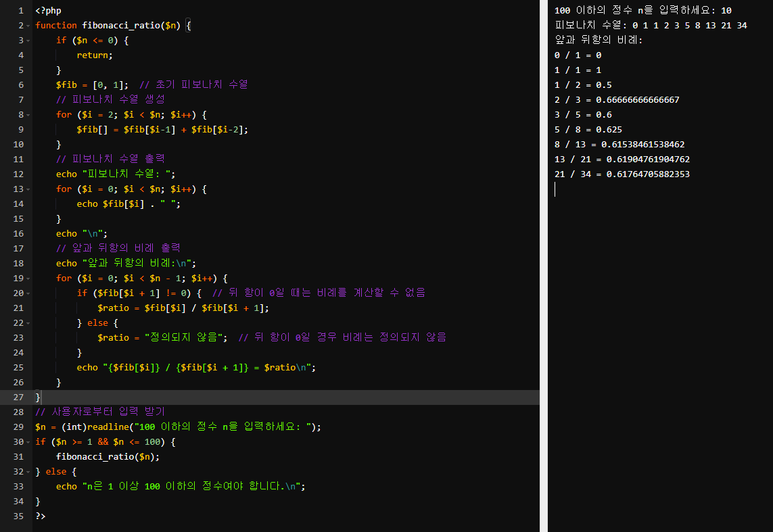Collapse the else fold arrow on line 22
773x532 pixels.
point(28,323)
